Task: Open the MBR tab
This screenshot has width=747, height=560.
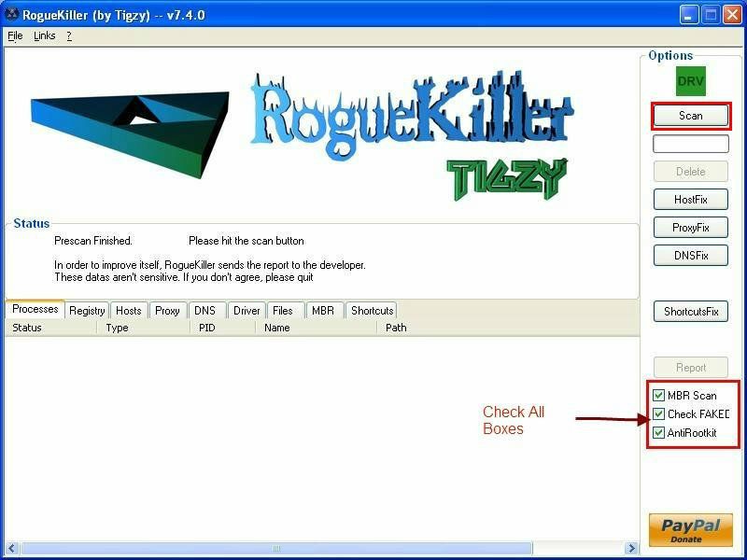Action: coord(324,310)
